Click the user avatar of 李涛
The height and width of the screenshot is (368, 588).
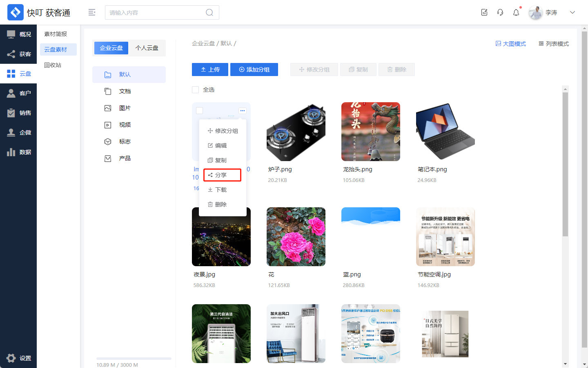[535, 13]
